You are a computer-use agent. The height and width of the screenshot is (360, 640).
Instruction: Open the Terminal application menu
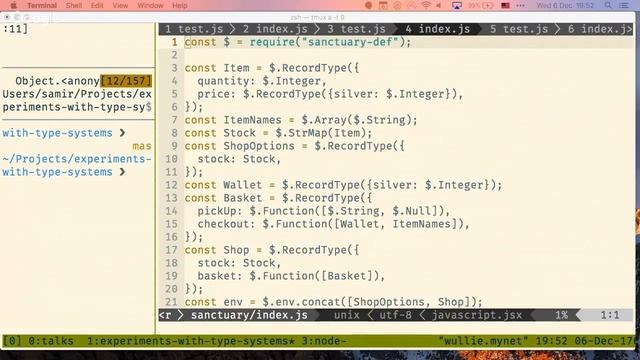[42, 6]
